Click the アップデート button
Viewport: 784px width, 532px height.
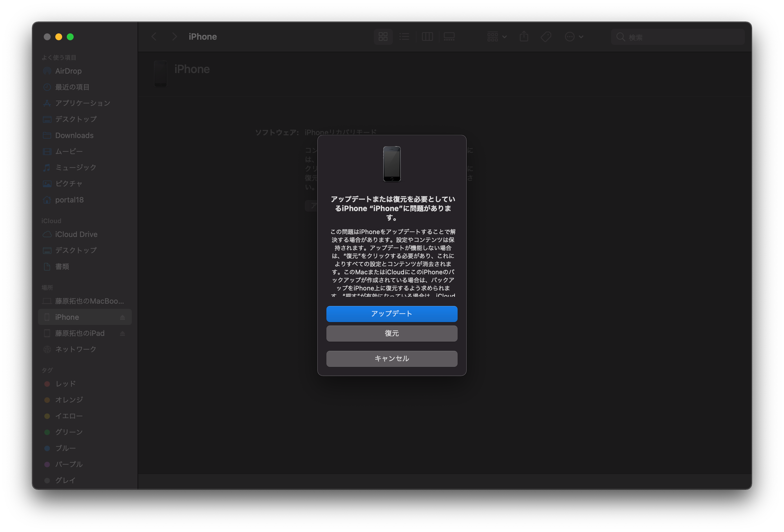click(x=392, y=314)
